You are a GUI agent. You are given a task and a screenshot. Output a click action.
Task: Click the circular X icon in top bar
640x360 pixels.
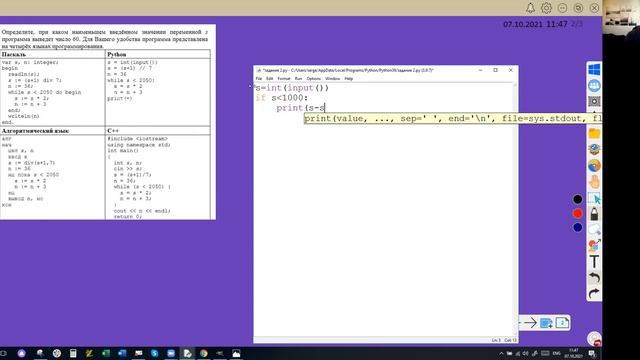click(x=594, y=8)
